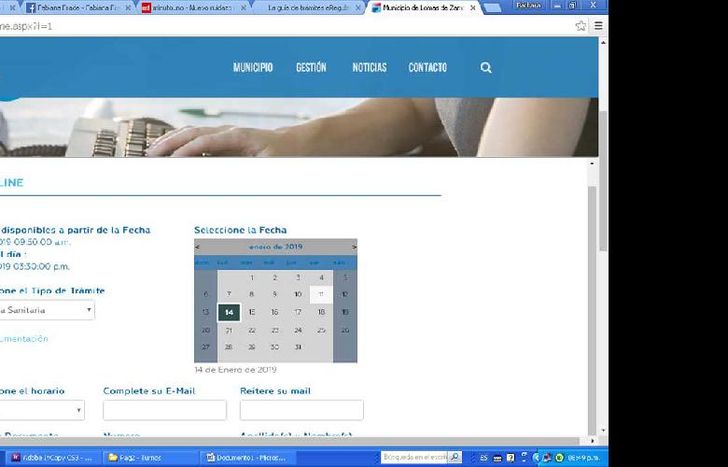The width and height of the screenshot is (728, 467).
Task: Select day 18 in the calendar
Action: click(321, 312)
